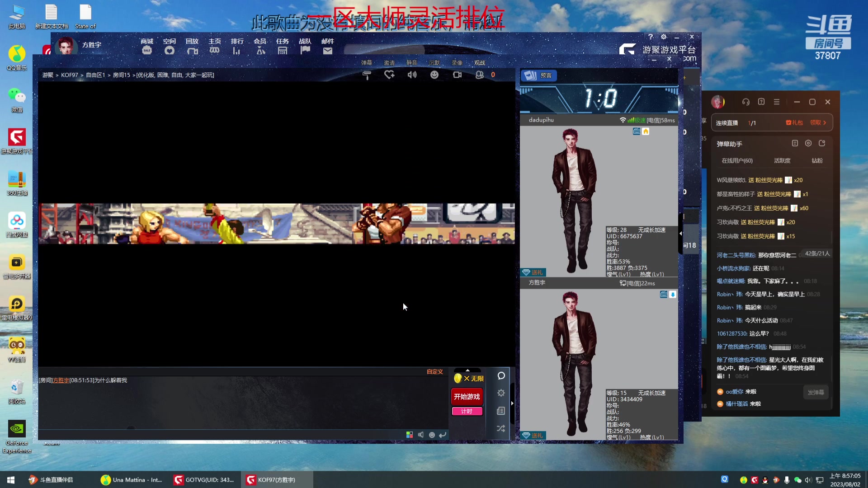Screen dimensions: 868x488
Task: Open the 任务 tasks menu
Action: (x=283, y=46)
